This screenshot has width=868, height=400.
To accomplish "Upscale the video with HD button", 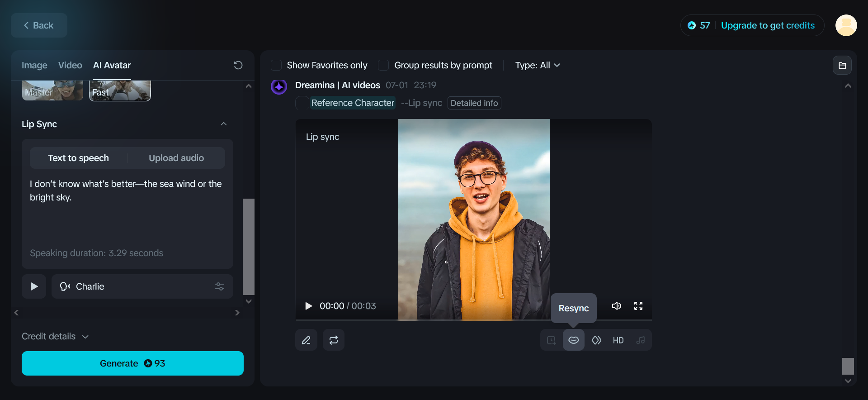I will (x=618, y=340).
